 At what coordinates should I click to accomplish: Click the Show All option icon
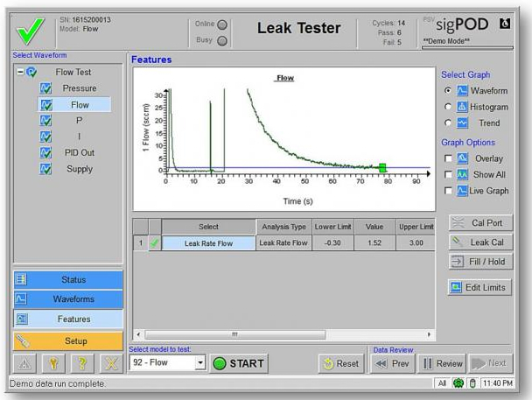click(x=462, y=174)
